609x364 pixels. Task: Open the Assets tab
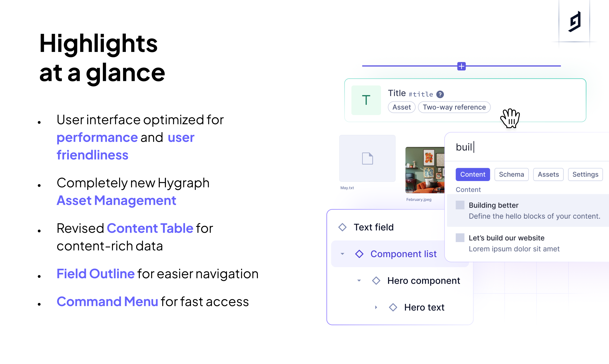[548, 174]
